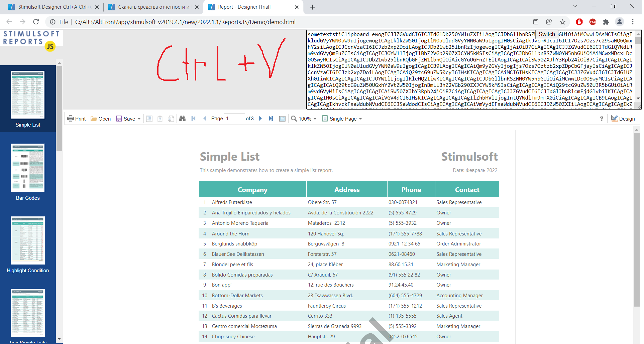This screenshot has height=344, width=644.
Task: Bookmark this page with the star icon
Action: [562, 22]
